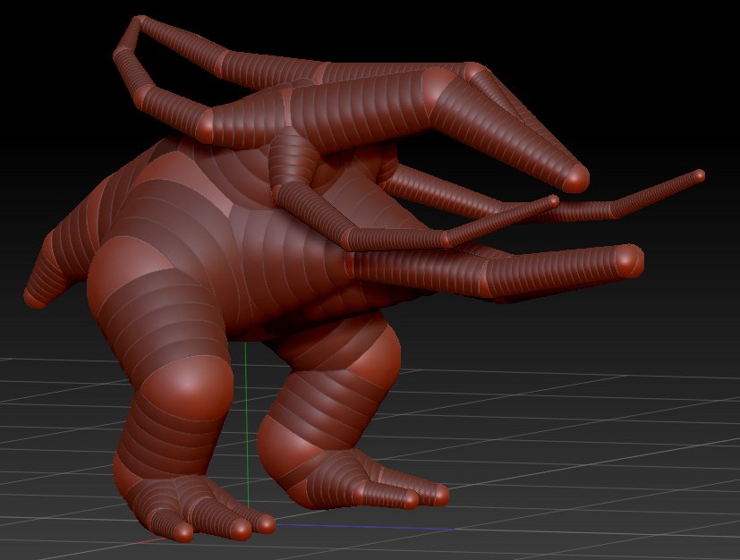Click the near foot's middle toe tip

(242, 530)
